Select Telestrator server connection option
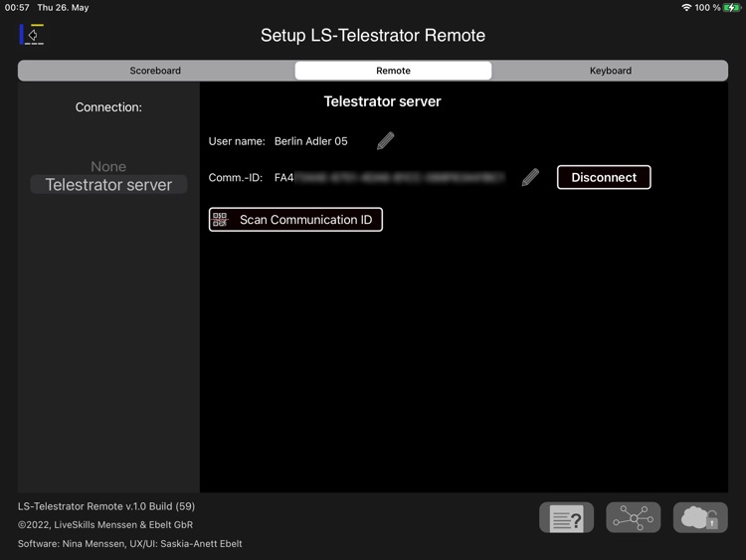 (x=108, y=185)
